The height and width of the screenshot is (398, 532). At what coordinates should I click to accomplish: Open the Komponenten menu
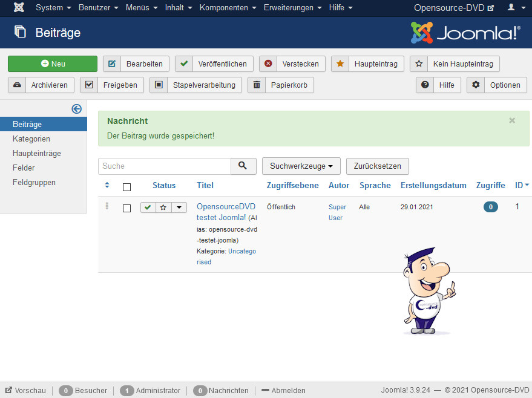[228, 8]
